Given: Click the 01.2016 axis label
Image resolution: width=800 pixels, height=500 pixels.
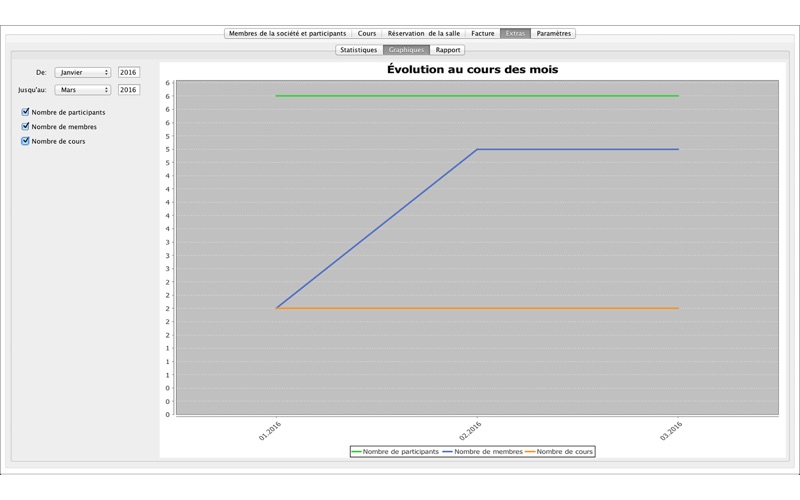Looking at the screenshot, I should pos(270,431).
